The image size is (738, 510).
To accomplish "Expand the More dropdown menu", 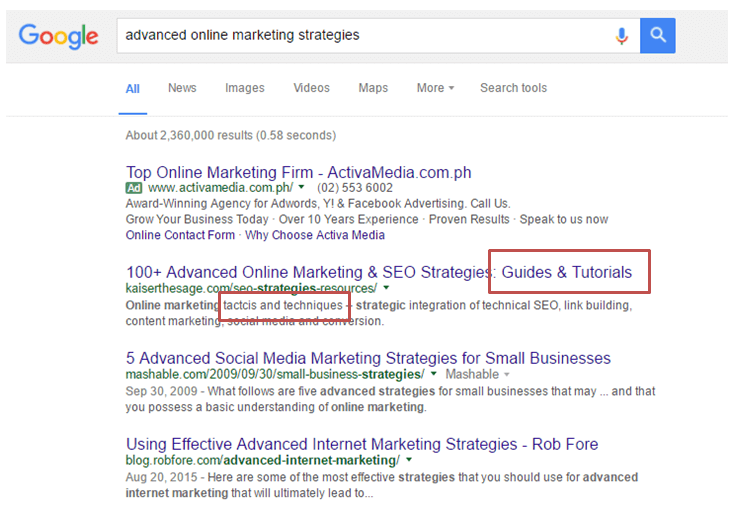I will click(435, 88).
